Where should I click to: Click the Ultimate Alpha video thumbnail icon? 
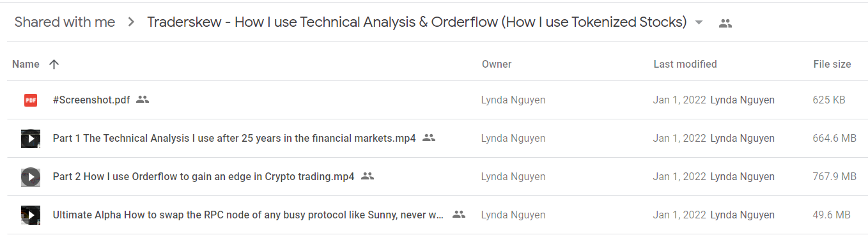point(31,215)
